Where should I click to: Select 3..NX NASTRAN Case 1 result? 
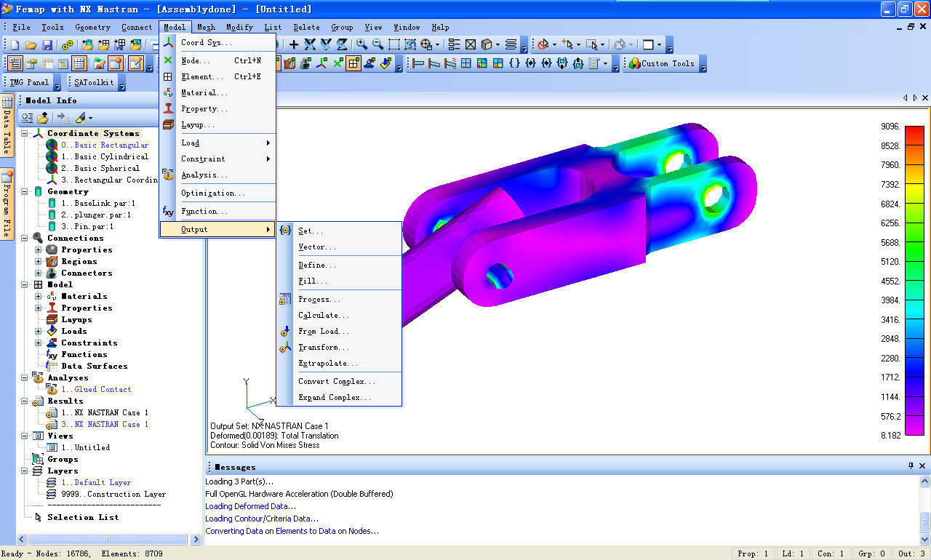(x=104, y=424)
